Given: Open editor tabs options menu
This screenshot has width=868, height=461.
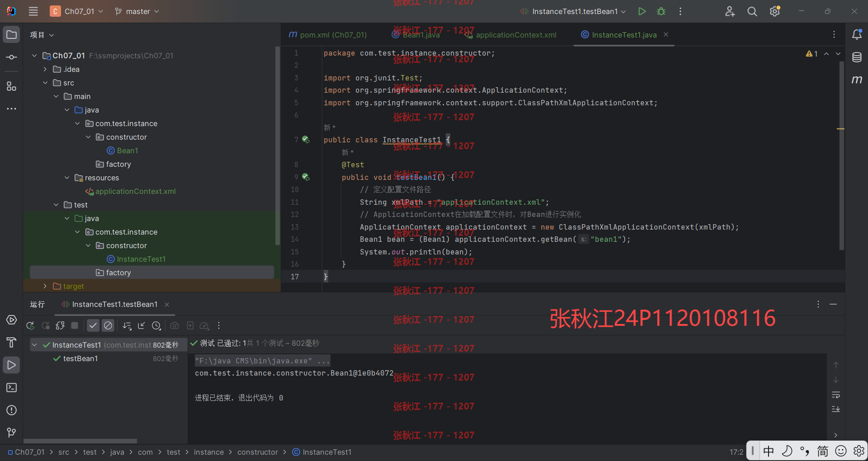Looking at the screenshot, I should (x=834, y=35).
